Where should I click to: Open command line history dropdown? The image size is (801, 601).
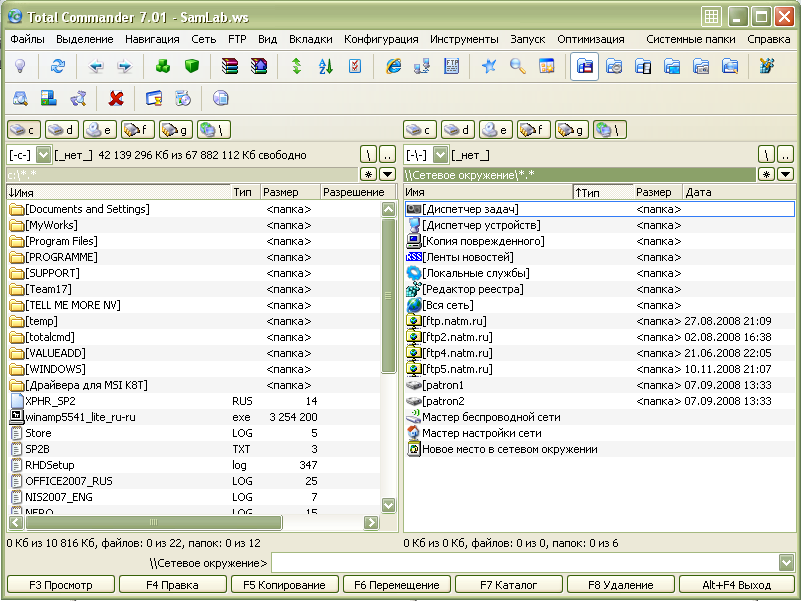point(786,563)
